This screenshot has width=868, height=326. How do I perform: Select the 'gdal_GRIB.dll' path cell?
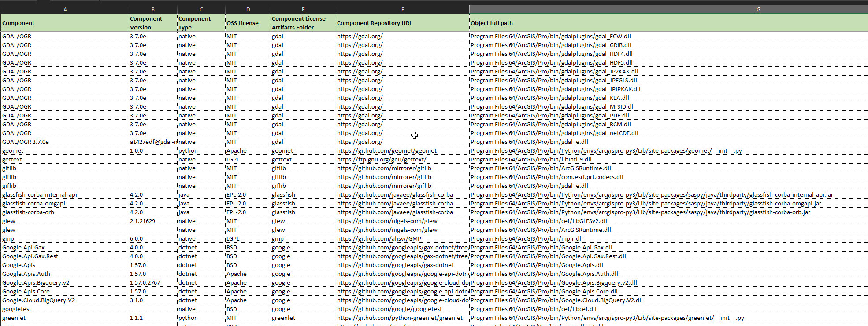point(669,45)
